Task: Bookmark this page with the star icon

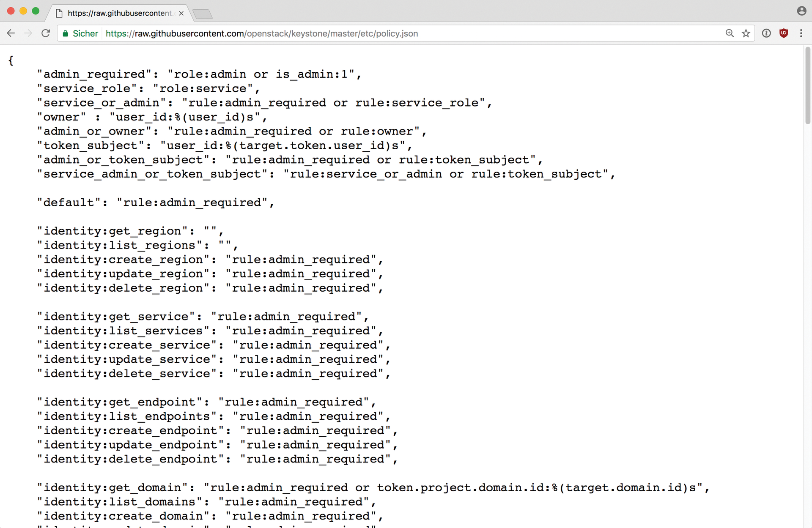Action: click(x=746, y=33)
